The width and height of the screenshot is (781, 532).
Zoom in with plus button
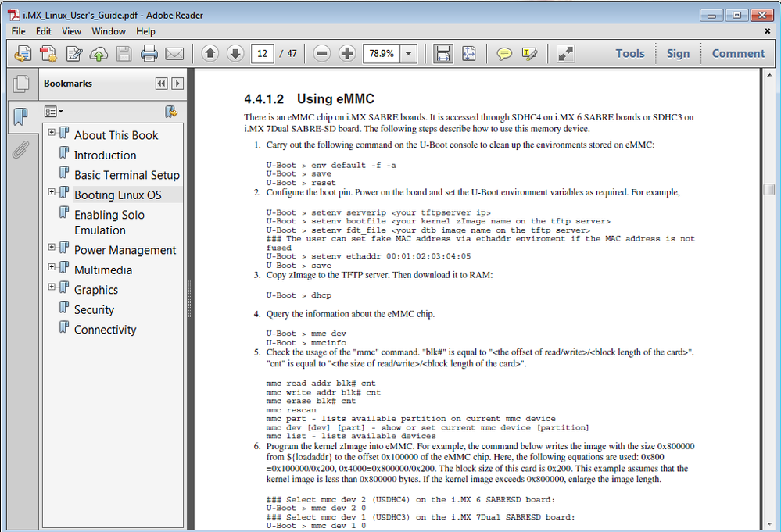347,53
